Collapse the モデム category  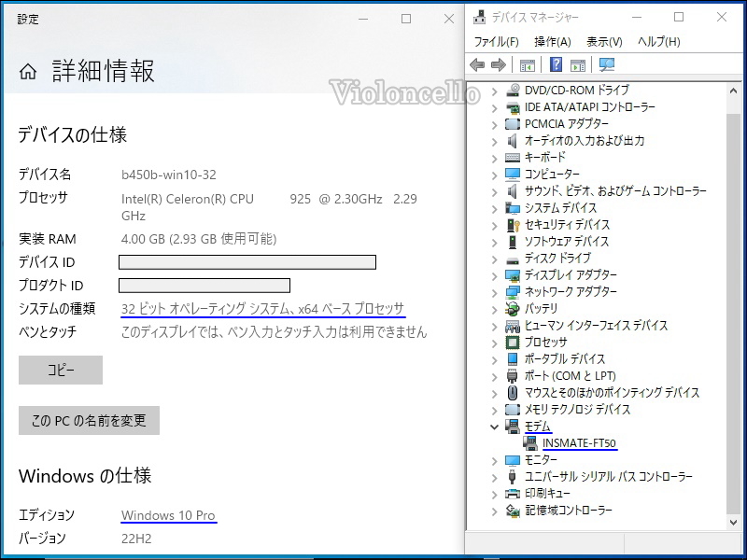[494, 427]
